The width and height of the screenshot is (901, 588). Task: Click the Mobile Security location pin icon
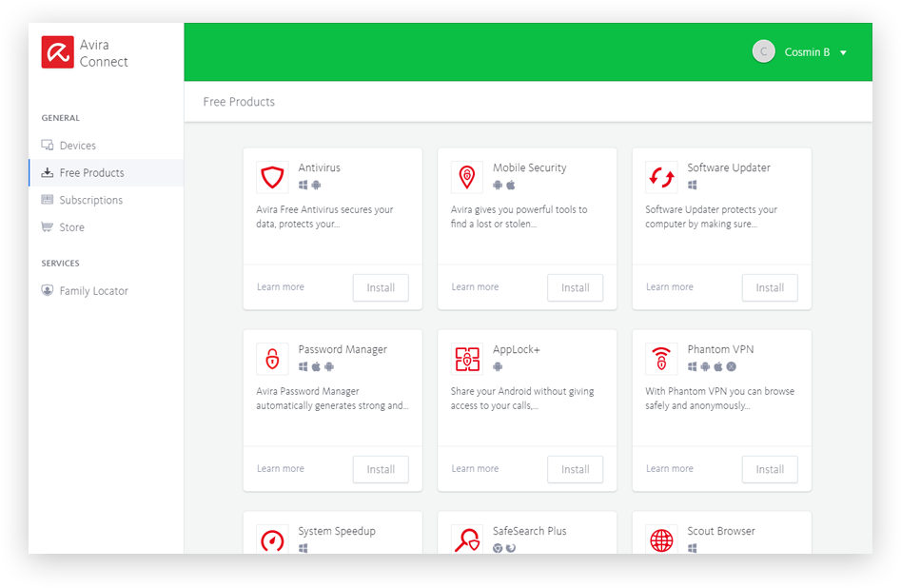click(x=467, y=177)
